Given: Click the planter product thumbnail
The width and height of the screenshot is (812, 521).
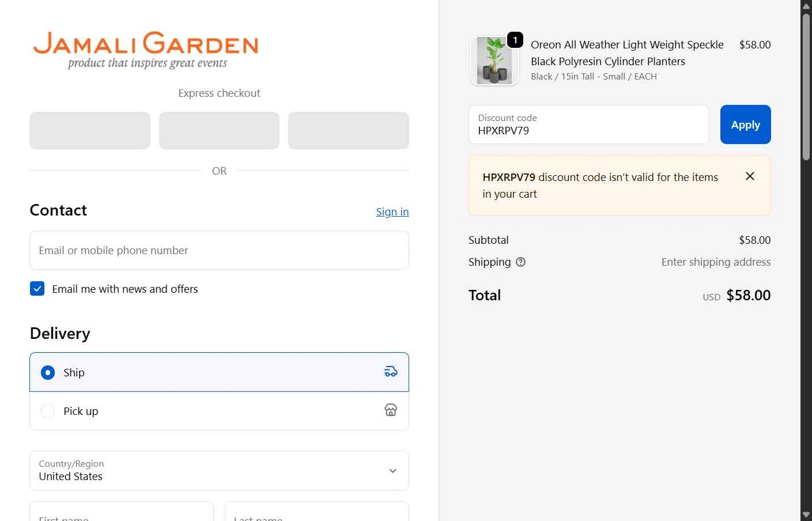Looking at the screenshot, I should 494,61.
